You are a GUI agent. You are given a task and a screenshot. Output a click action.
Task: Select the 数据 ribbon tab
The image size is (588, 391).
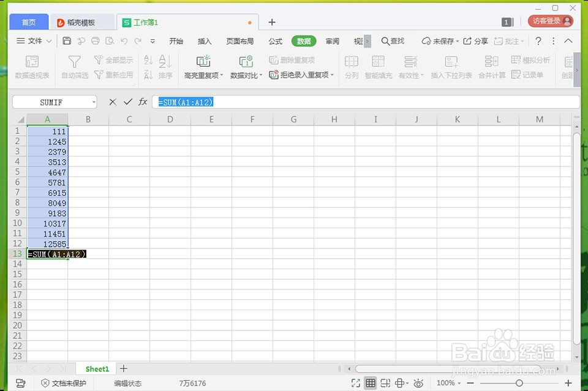304,41
